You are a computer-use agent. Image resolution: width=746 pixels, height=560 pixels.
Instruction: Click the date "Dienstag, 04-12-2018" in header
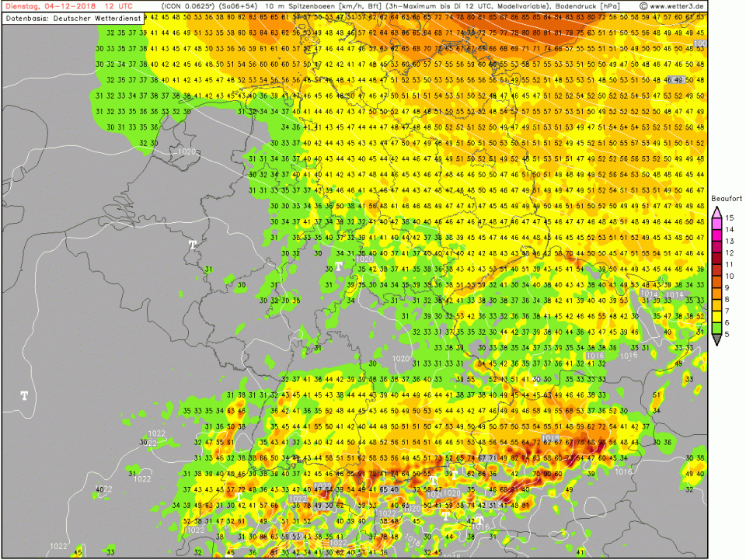(47, 6)
